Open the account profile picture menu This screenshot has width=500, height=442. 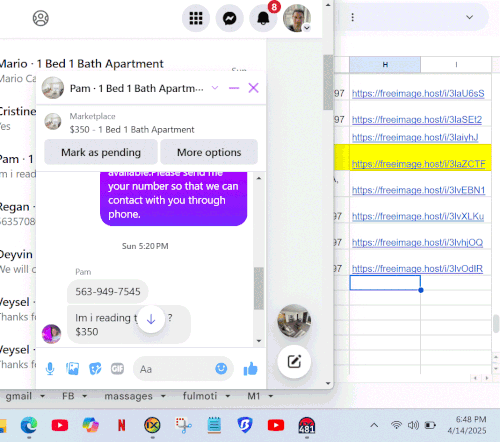pos(297,18)
